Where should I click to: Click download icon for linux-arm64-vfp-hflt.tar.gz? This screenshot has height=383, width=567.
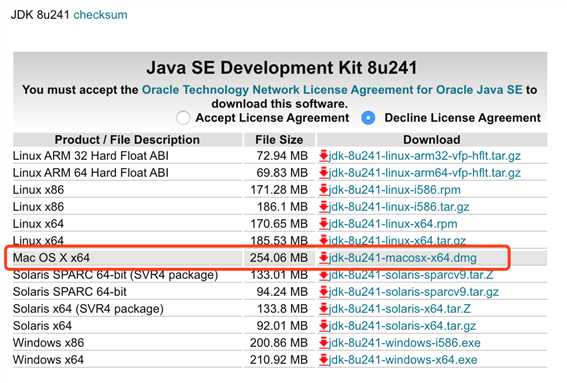pos(324,173)
